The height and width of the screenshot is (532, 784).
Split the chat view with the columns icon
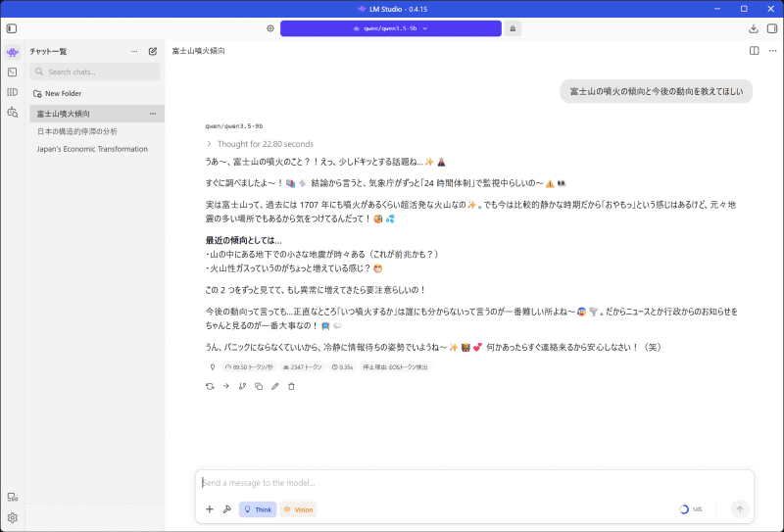pos(754,51)
